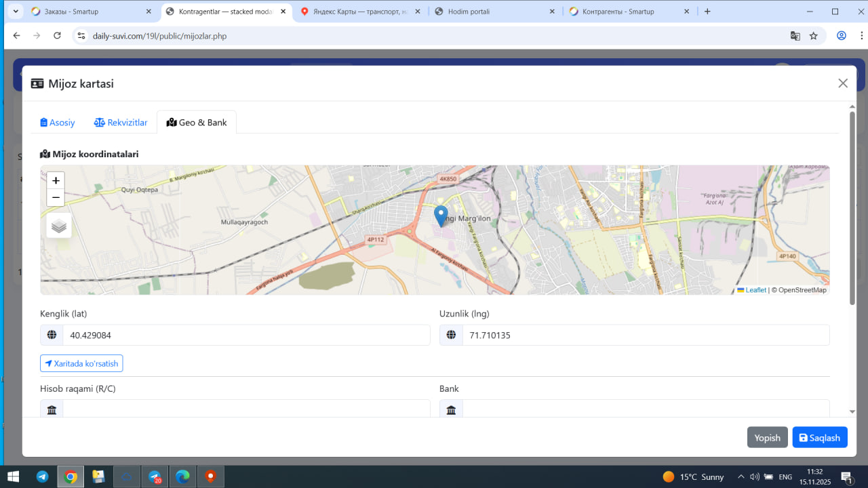Image resolution: width=868 pixels, height=488 pixels.
Task: Close the Заказы - Smartup tab
Action: pyautogui.click(x=149, y=12)
